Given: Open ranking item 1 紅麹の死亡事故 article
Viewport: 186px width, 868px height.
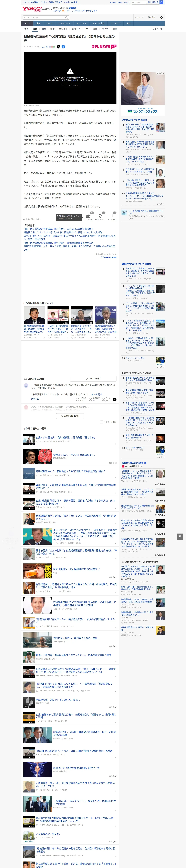Looking at the screenshot, I should pos(140,128).
